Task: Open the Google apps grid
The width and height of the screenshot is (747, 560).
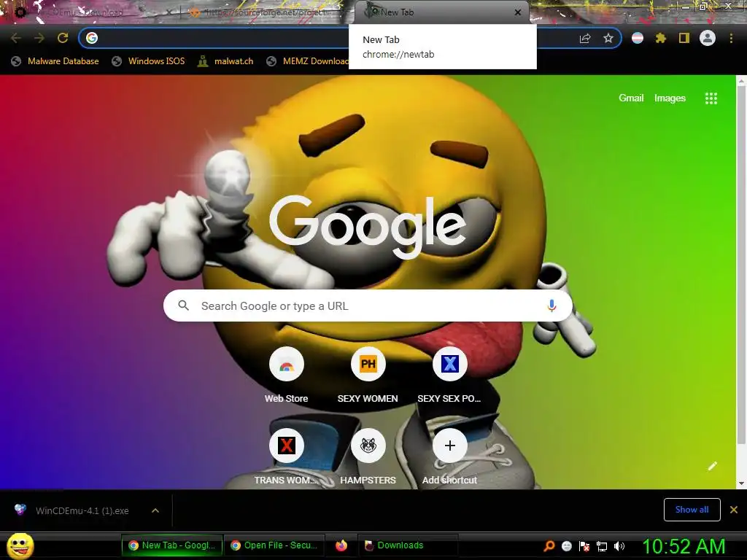Action: click(711, 98)
